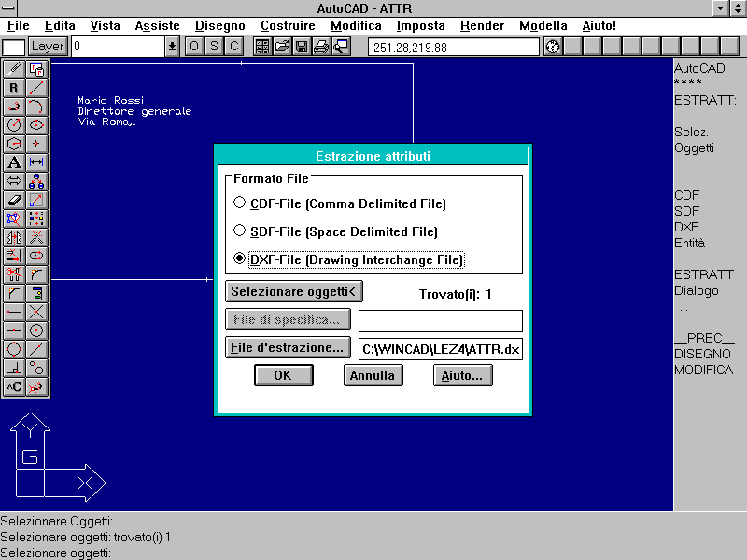Open the Disegno menu

click(220, 26)
